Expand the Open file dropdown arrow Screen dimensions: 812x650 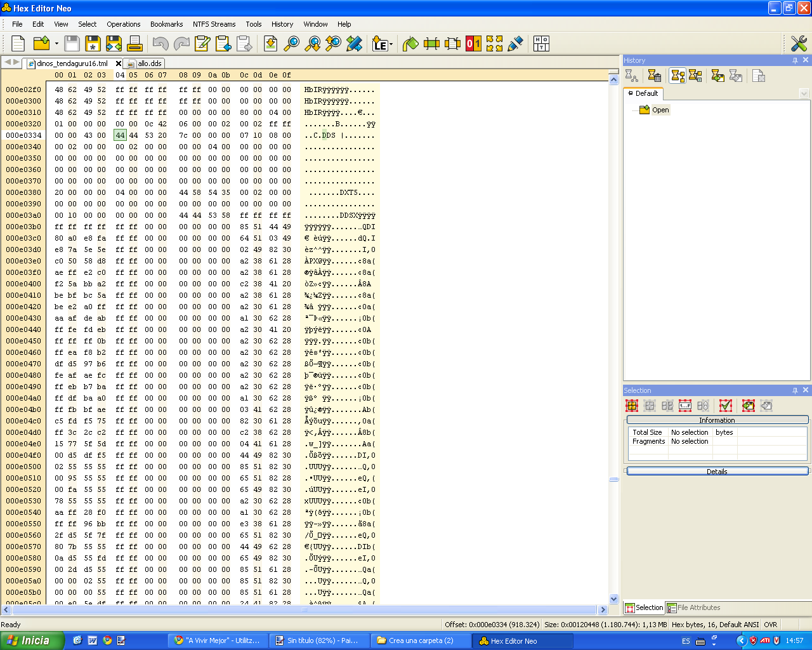pos(56,44)
